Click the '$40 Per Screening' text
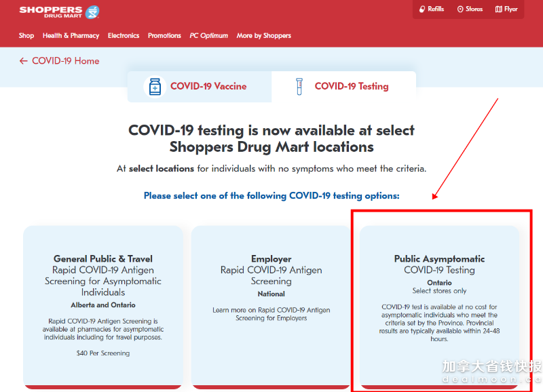 tap(103, 353)
